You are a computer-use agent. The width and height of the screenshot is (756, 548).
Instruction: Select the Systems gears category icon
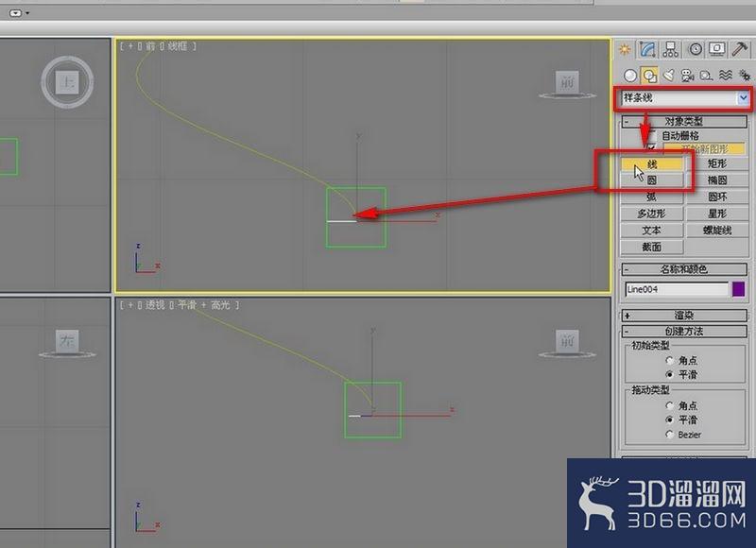(745, 76)
